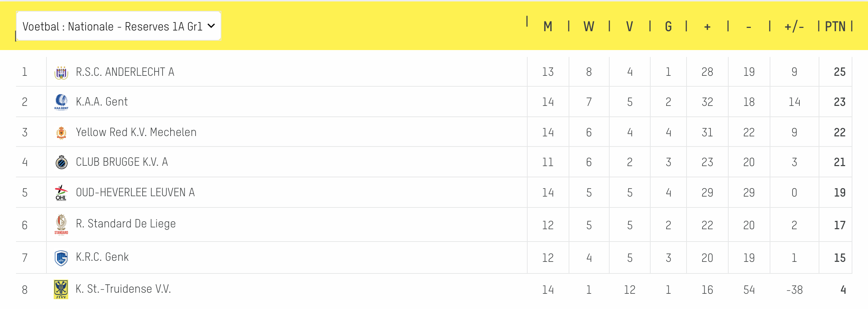Click the OHL Leuven club logo
This screenshot has height=309, width=868.
pos(61,193)
